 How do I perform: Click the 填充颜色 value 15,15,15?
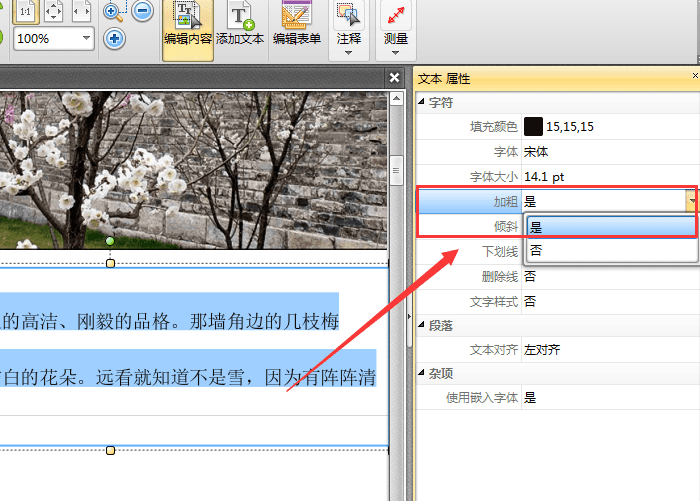[x=570, y=127]
